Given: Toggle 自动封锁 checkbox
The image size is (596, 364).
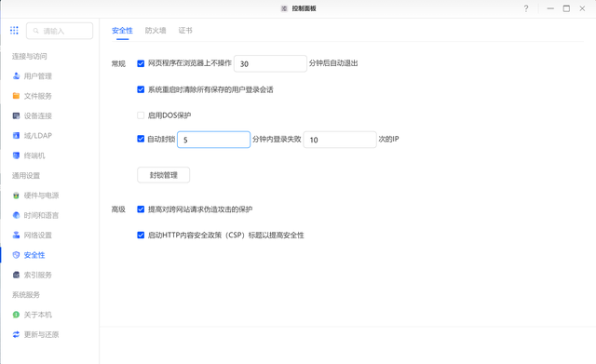Looking at the screenshot, I should click(x=141, y=139).
